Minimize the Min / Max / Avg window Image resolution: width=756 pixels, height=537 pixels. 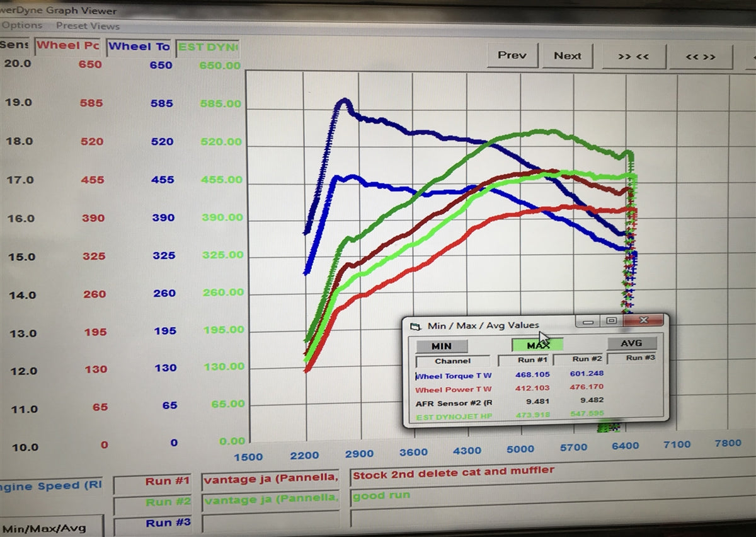click(x=588, y=321)
